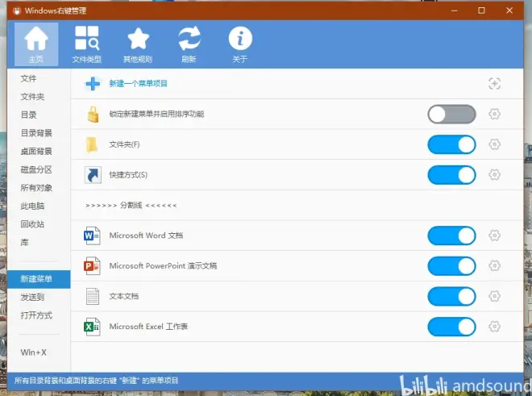Turn off the 快捷方式(S) toggle
The width and height of the screenshot is (532, 396).
click(x=451, y=175)
